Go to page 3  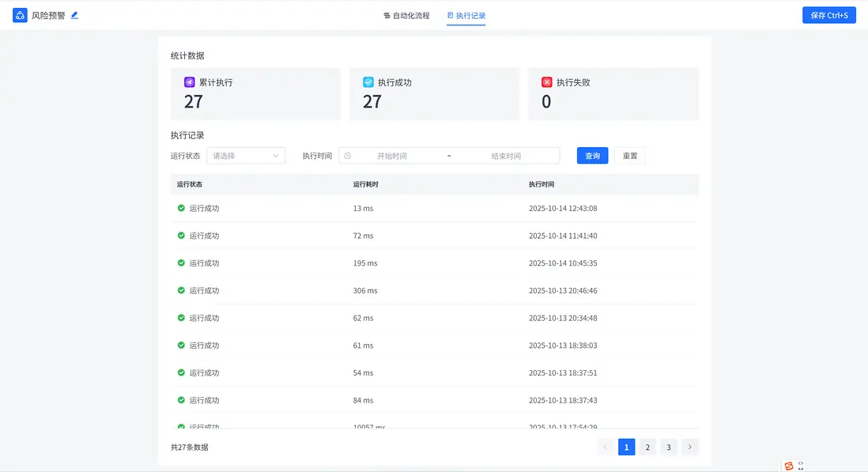pyautogui.click(x=669, y=447)
